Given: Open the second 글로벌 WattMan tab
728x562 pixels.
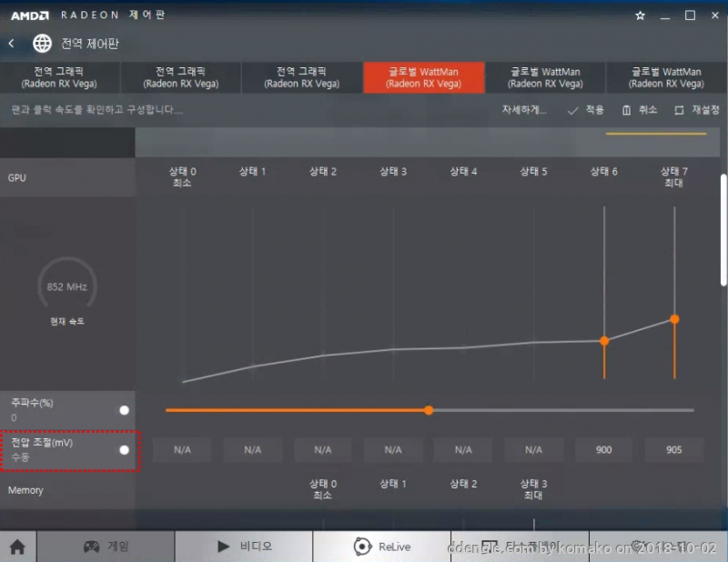Looking at the screenshot, I should 545,77.
